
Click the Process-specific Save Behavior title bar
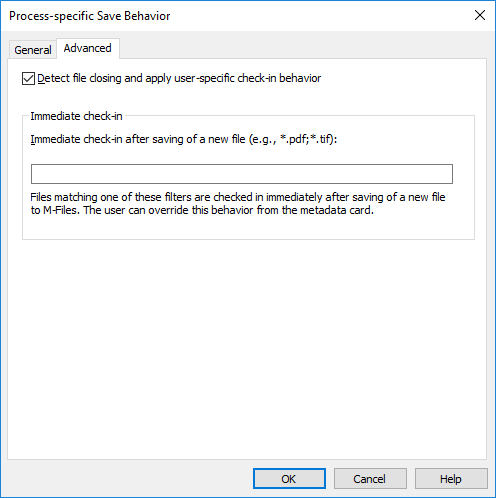point(233,16)
